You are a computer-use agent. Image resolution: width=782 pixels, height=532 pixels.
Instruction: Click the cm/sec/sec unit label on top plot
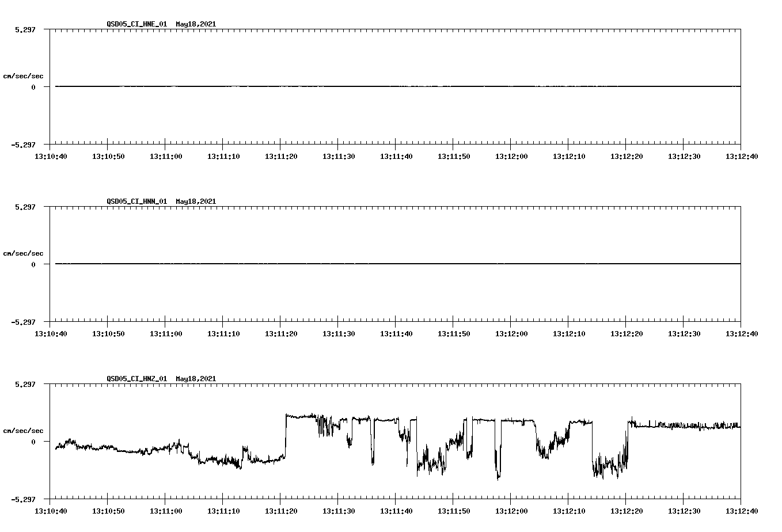(23, 75)
